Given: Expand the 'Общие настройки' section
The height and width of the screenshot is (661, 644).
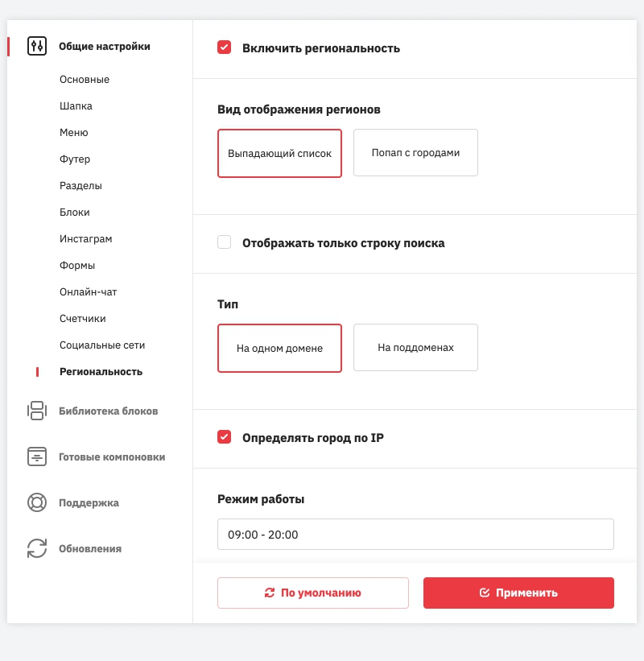Looking at the screenshot, I should click(105, 46).
